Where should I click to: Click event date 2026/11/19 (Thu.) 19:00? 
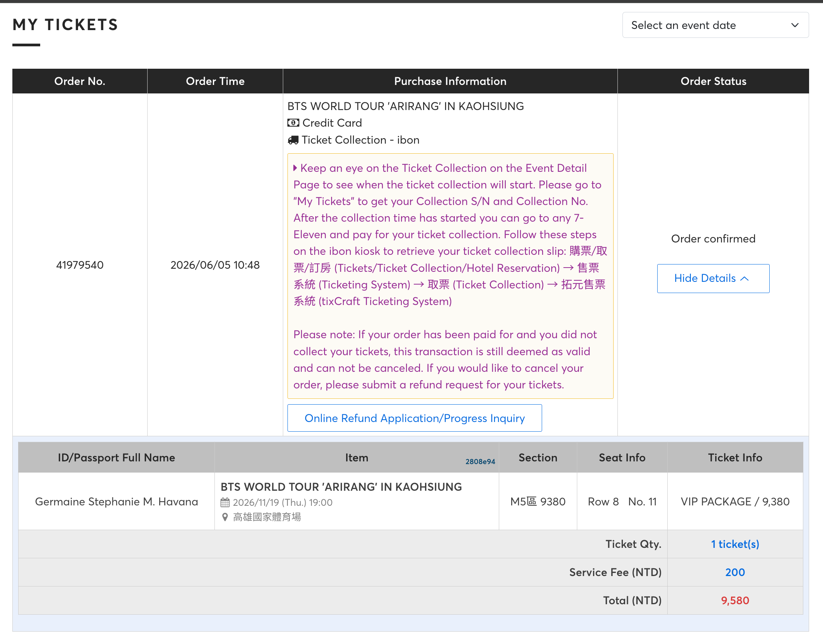[282, 502]
